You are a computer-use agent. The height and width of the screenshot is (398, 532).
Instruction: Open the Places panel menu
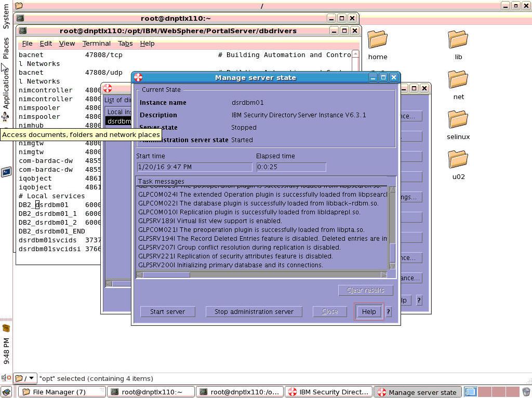tap(6, 48)
